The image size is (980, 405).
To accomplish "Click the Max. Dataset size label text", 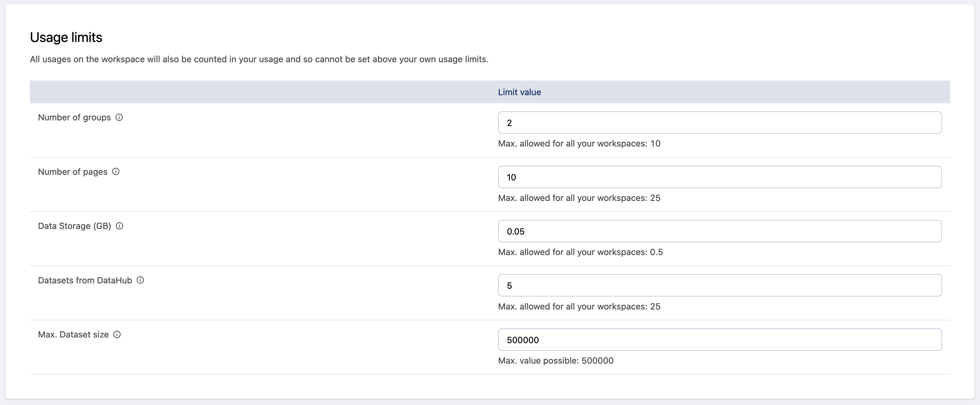I will point(73,335).
